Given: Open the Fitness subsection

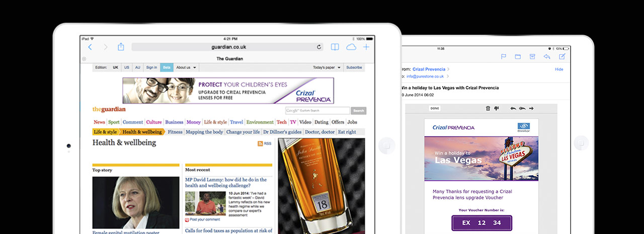Looking at the screenshot, I should pos(175,132).
